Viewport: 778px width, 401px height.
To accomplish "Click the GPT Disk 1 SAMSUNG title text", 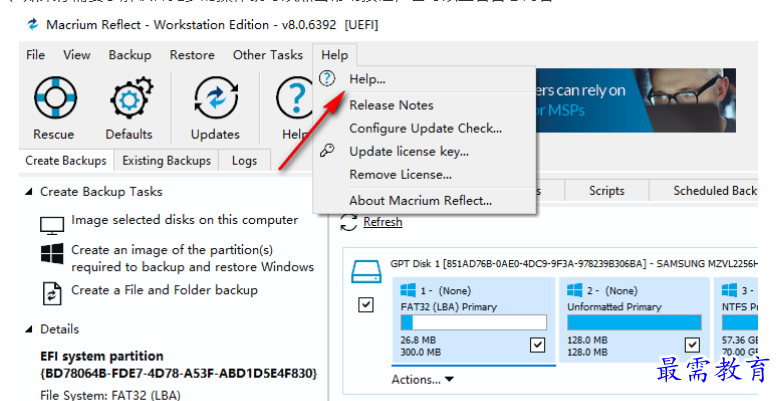I will (574, 264).
